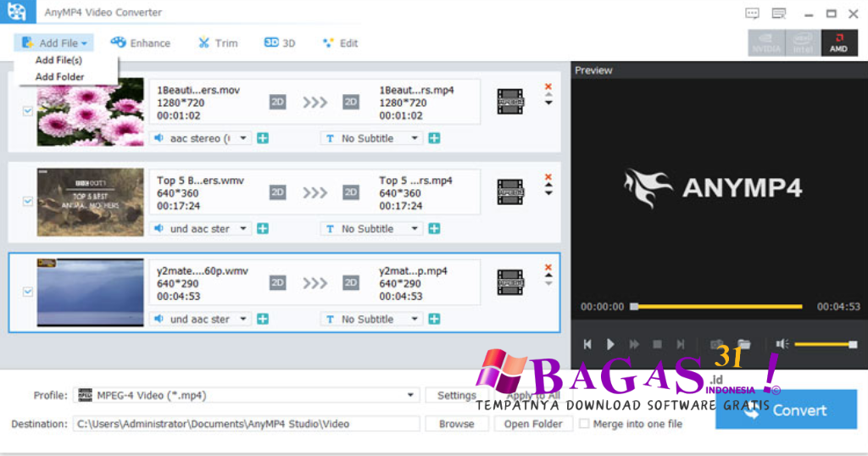
Task: Open the feedback chat icon in title bar
Action: click(x=752, y=14)
